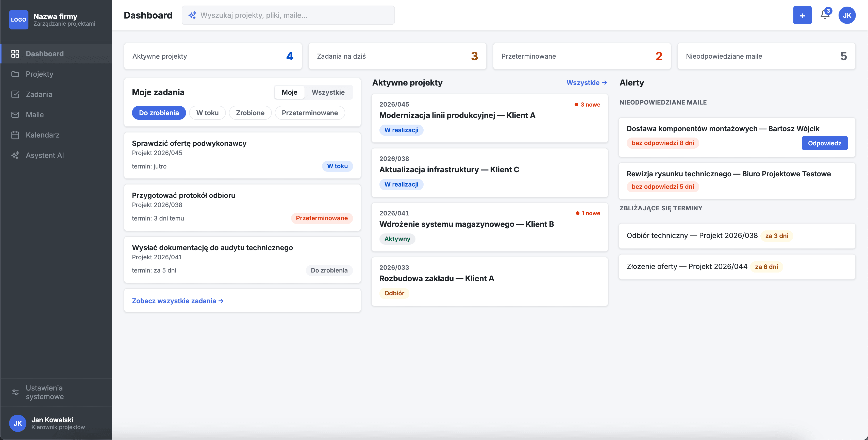Open task Wysłać dokumentację do audytu technicznego
Image resolution: width=868 pixels, height=440 pixels.
click(242, 260)
